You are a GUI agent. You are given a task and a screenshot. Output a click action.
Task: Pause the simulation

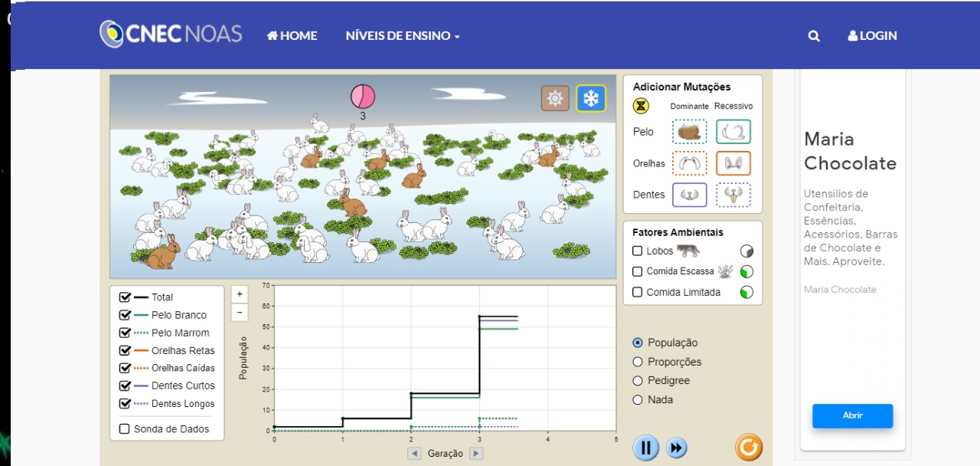click(x=645, y=447)
